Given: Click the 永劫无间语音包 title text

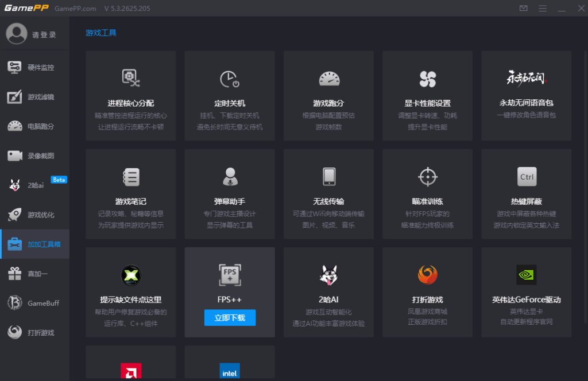Looking at the screenshot, I should (527, 103).
